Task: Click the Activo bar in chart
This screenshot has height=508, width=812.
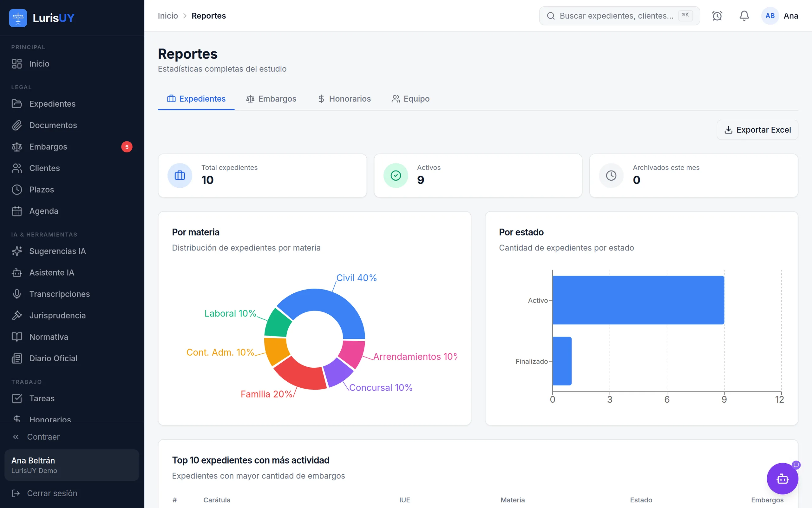Action: click(638, 300)
